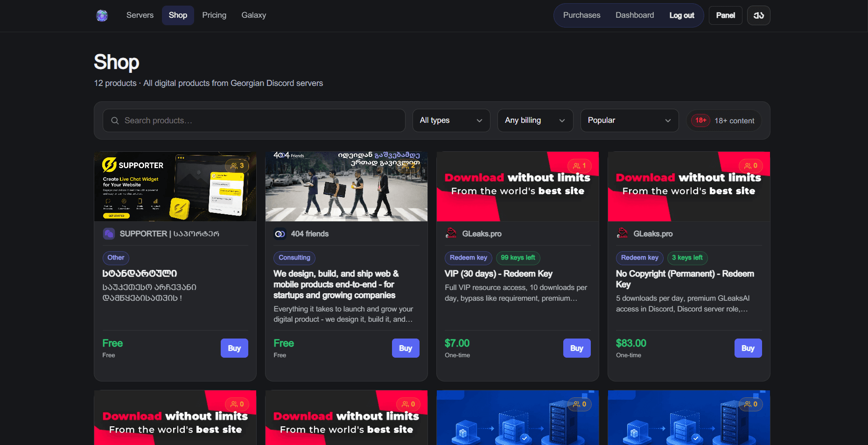868x445 pixels.
Task: Open No Copyright (Permanent) product title
Action: tap(685, 279)
